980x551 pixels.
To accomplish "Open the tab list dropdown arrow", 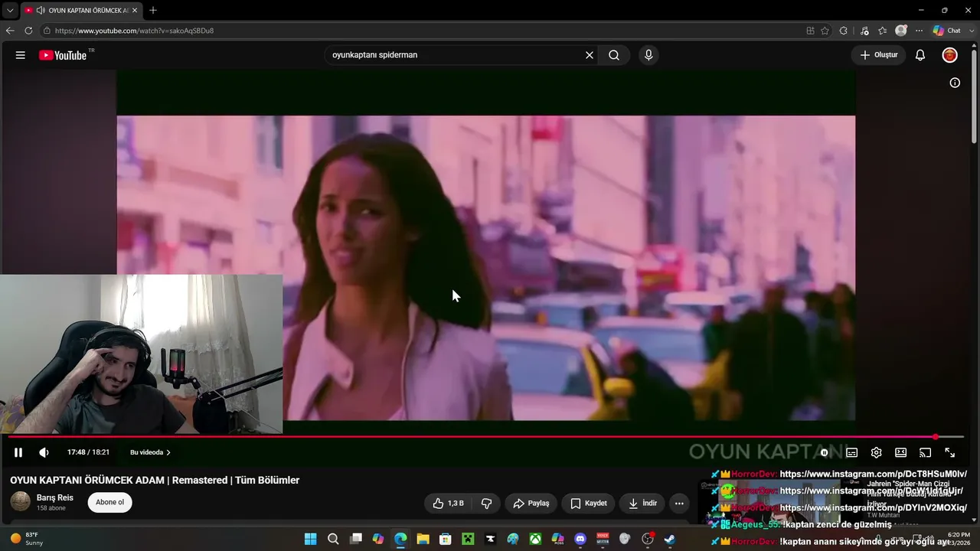I will point(10,11).
